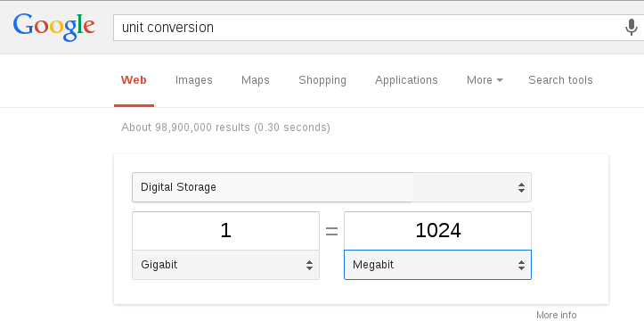Screen dimensions: 644x321
Task: Expand the More menu
Action: click(485, 80)
